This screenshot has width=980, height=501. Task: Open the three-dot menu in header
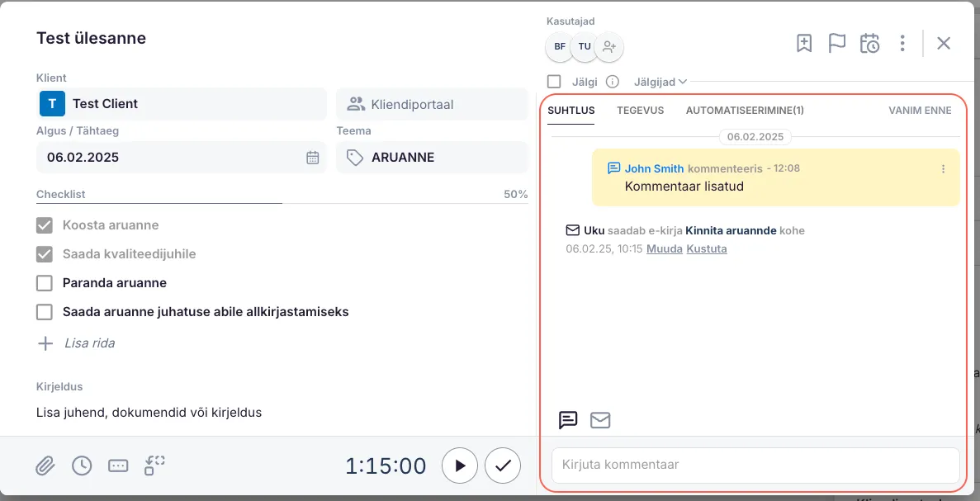point(902,43)
